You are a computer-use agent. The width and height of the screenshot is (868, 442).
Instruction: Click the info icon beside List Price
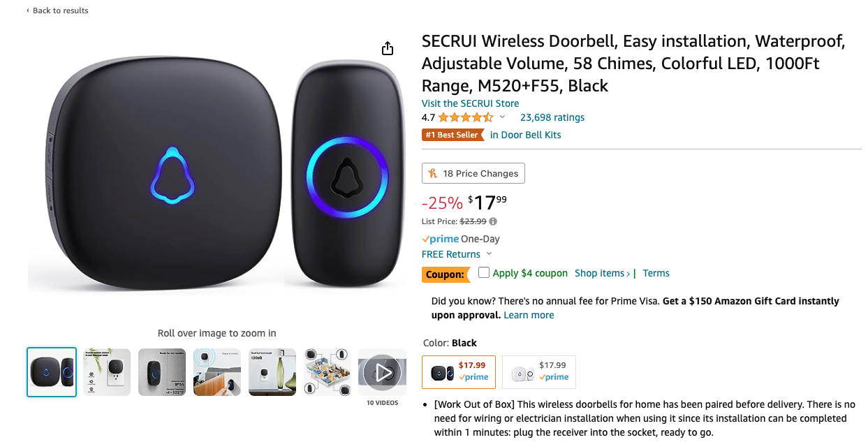[x=492, y=221]
